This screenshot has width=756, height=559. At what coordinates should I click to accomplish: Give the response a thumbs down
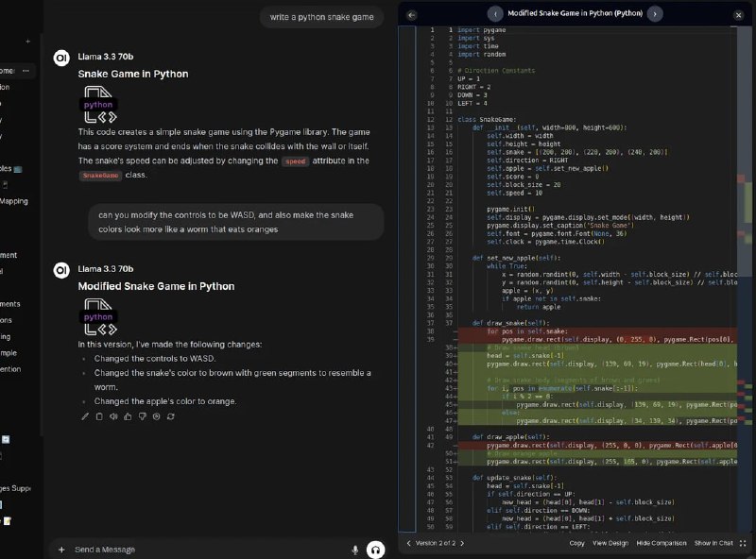point(143,416)
